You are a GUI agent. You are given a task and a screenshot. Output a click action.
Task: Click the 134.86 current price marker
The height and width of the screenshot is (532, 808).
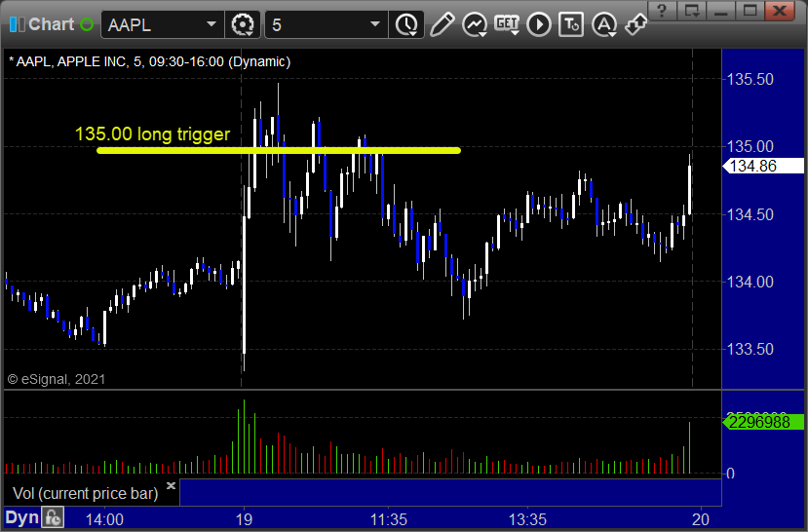[763, 166]
